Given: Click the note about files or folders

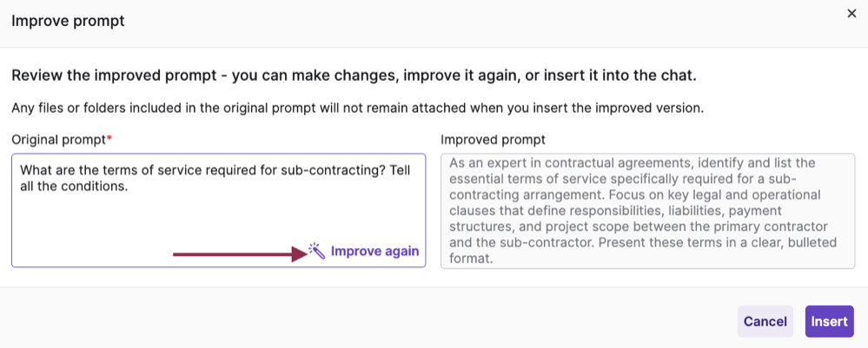Looking at the screenshot, I should click(x=357, y=108).
